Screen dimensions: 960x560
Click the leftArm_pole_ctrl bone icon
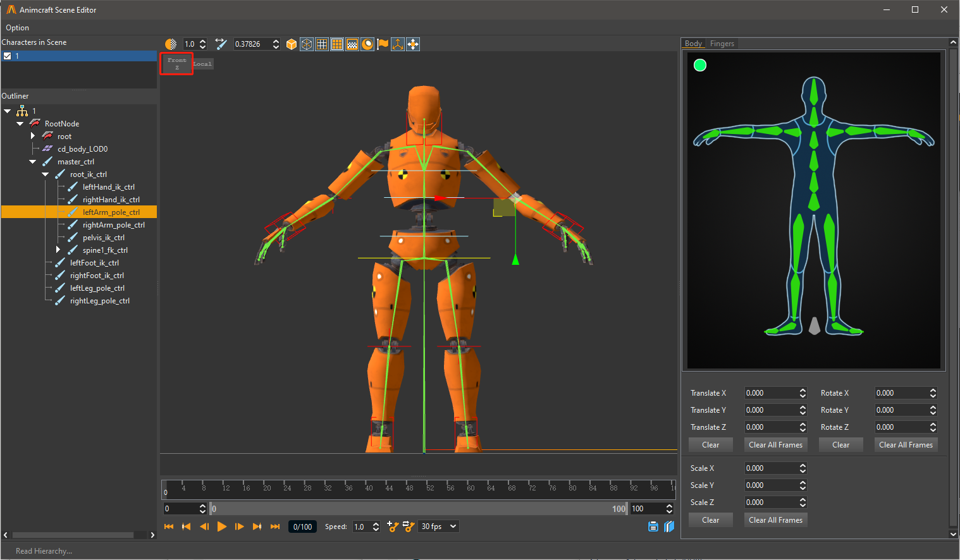pyautogui.click(x=72, y=212)
